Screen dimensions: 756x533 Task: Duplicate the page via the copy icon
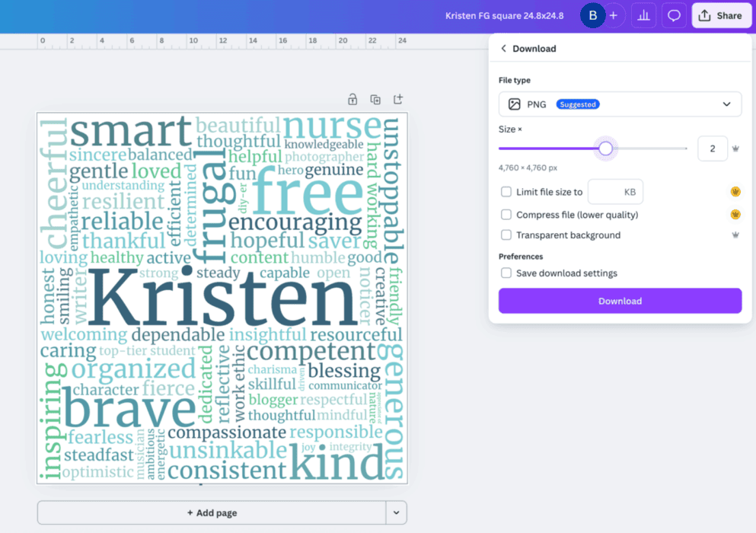point(375,99)
